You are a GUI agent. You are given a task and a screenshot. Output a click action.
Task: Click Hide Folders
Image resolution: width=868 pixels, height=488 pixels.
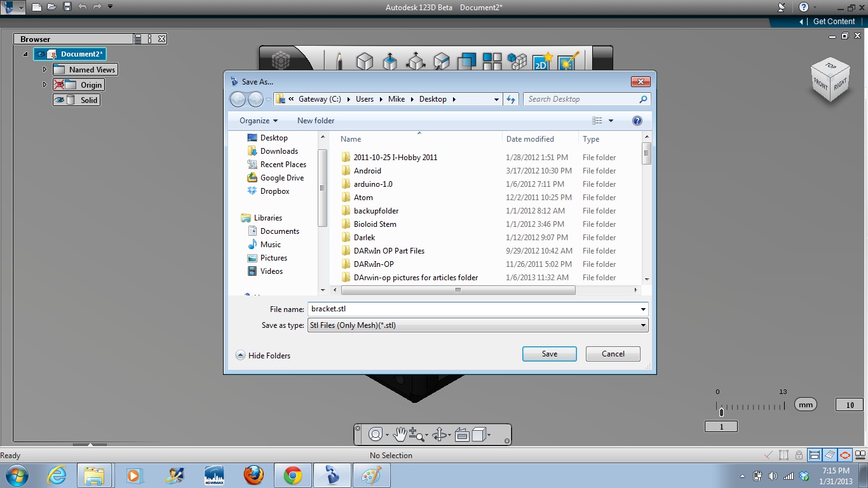(263, 355)
